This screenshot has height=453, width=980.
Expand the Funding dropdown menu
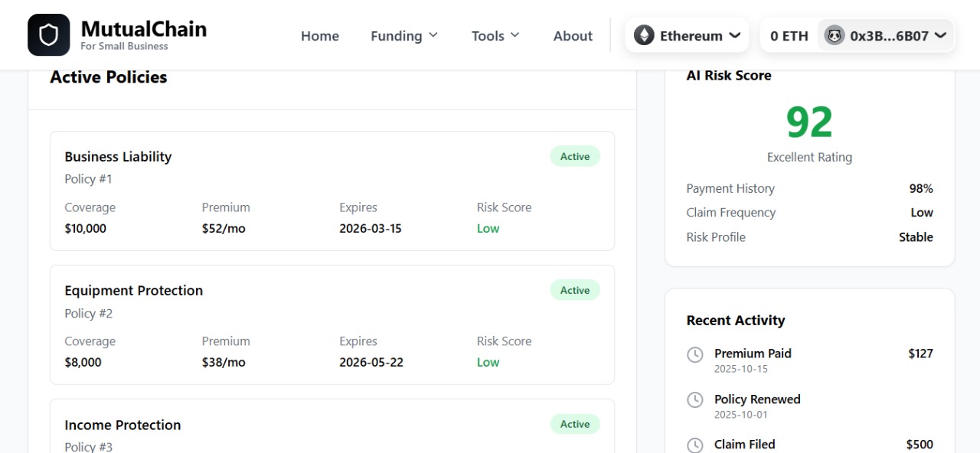(404, 36)
